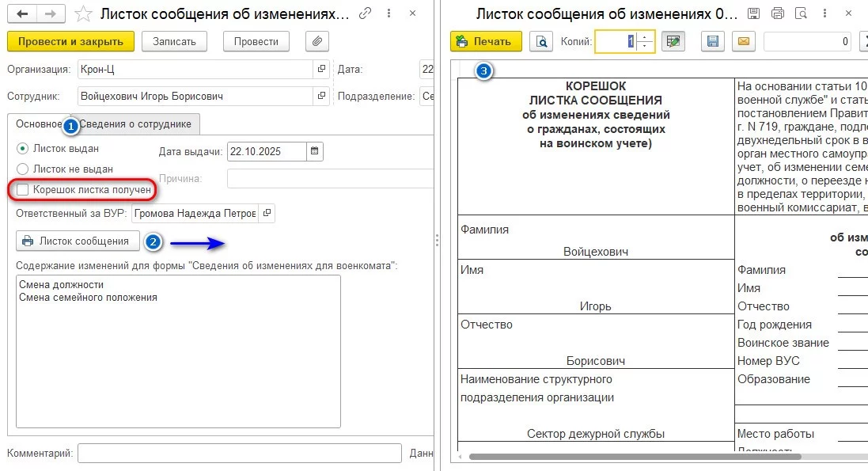Click the Номер ВУС label in form
This screenshot has width=868, height=471.
pyautogui.click(x=768, y=361)
